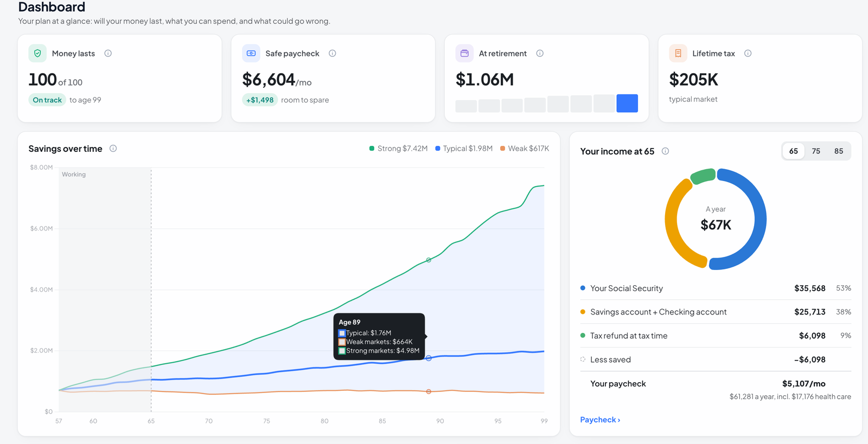Toggle the Strong $7.42M legend series
The height and width of the screenshot is (444, 868).
point(399,149)
